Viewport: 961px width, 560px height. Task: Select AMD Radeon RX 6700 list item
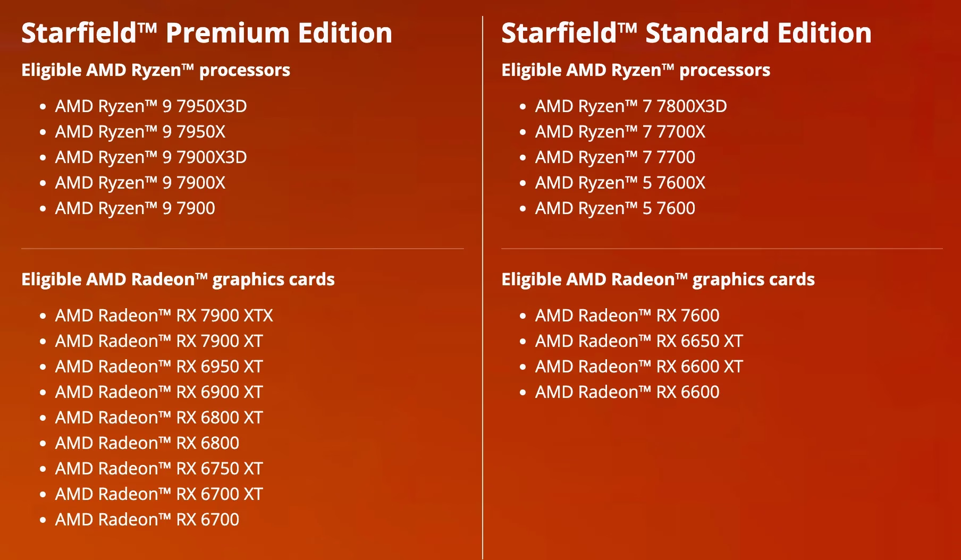147,520
